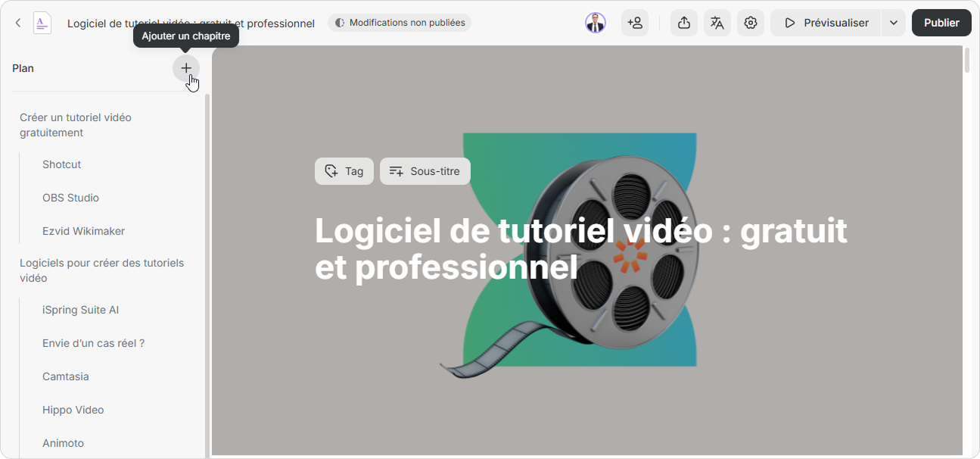Open the user profile avatar

tap(596, 23)
